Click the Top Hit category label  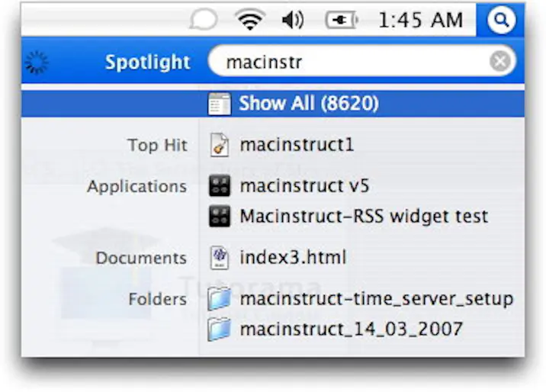point(157,145)
